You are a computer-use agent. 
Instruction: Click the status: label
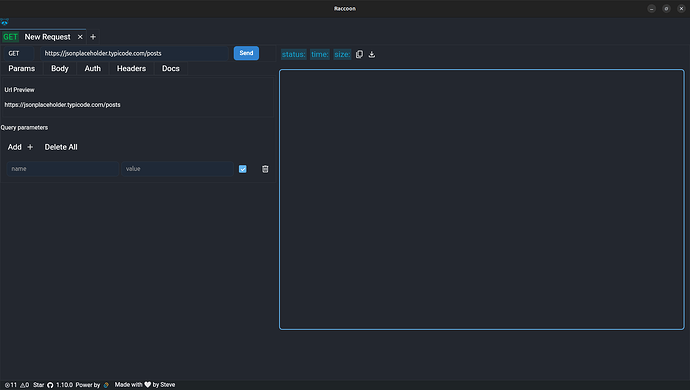point(294,54)
